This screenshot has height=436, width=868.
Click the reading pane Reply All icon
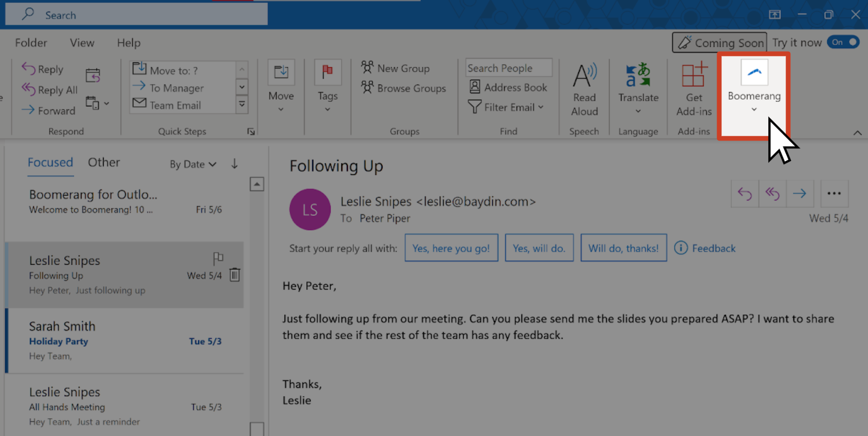(772, 193)
